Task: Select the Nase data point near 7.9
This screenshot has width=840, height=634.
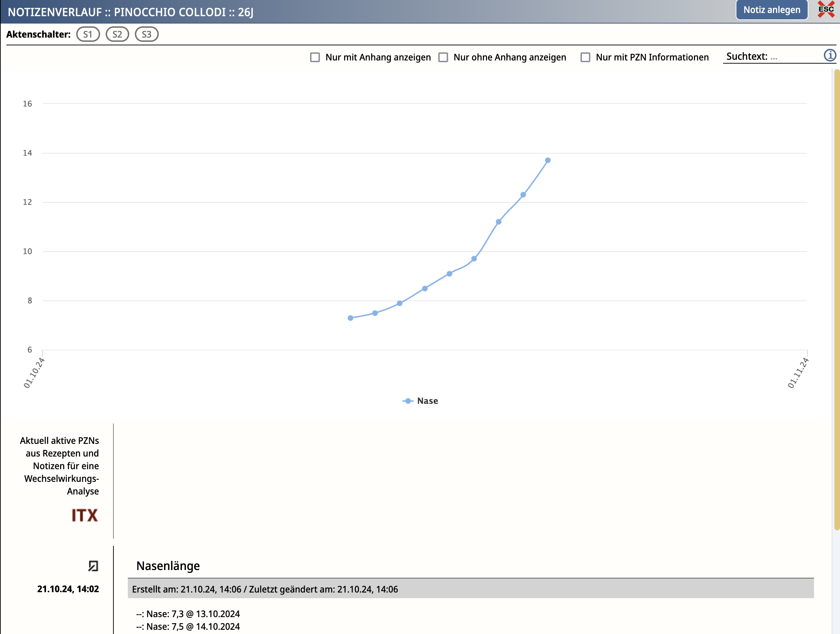Action: point(400,303)
